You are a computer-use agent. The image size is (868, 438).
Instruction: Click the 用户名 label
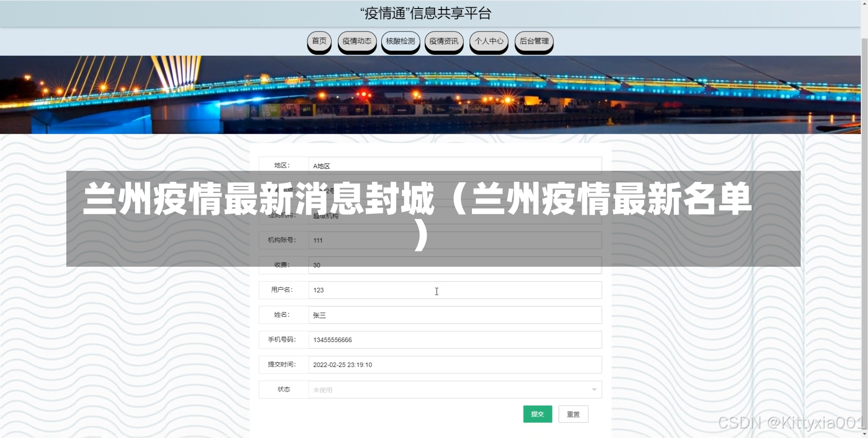pos(282,290)
